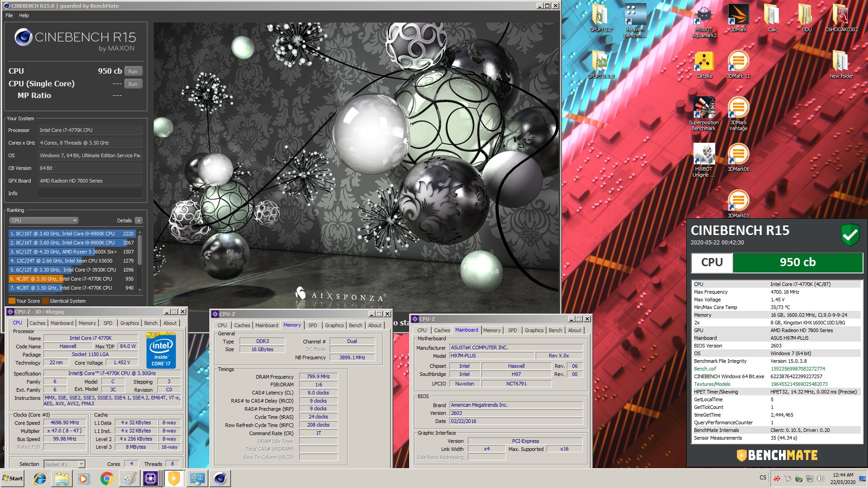The height and width of the screenshot is (488, 868).
Task: Launch the Heaven Benchmark shortcut
Action: [635, 20]
